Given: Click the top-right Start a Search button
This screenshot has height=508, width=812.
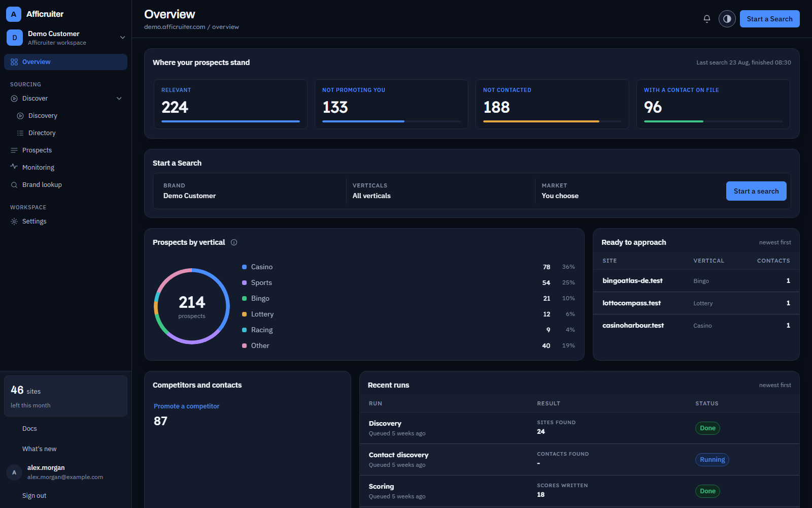Looking at the screenshot, I should tap(769, 19).
